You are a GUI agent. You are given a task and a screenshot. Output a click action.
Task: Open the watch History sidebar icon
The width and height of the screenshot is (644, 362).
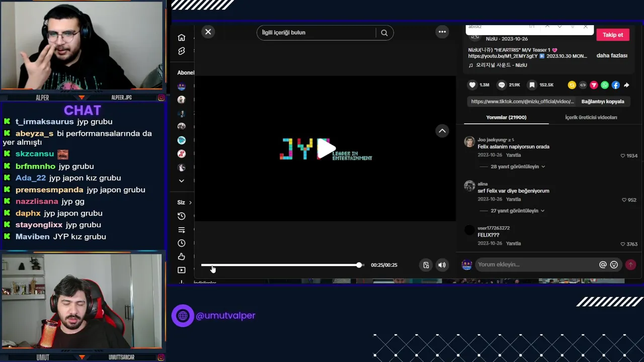[182, 216]
